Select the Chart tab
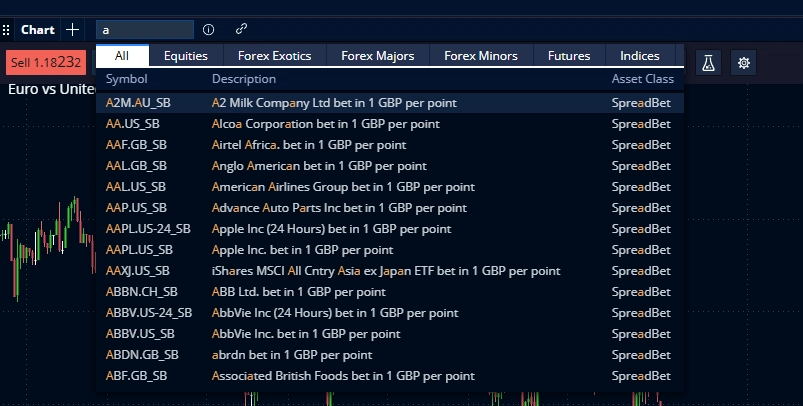Viewport: 803px width, 406px height. 38,30
